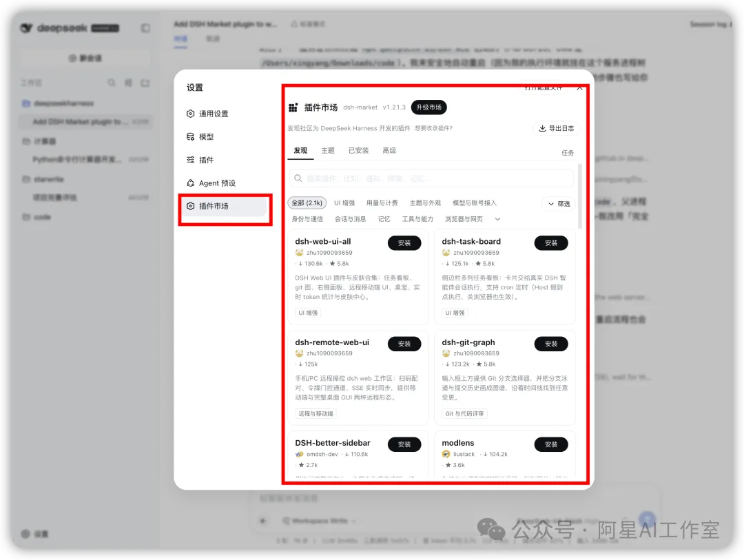Install the modlens plugin
This screenshot has height=560, width=744.
click(x=551, y=444)
